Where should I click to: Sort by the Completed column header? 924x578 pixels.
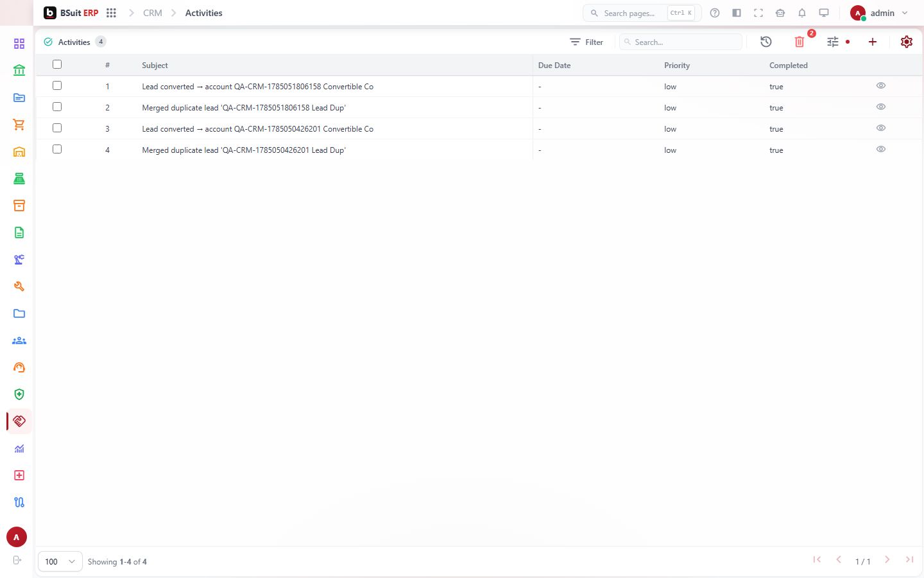(x=789, y=66)
